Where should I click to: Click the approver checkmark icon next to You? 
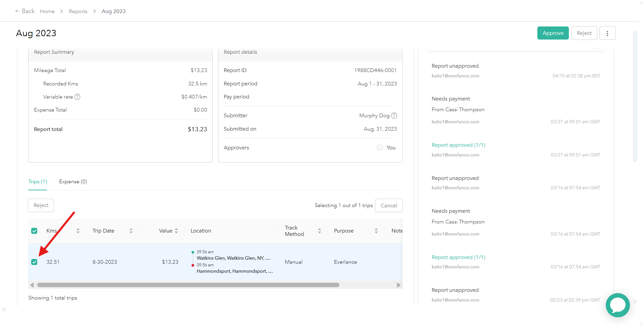click(379, 148)
